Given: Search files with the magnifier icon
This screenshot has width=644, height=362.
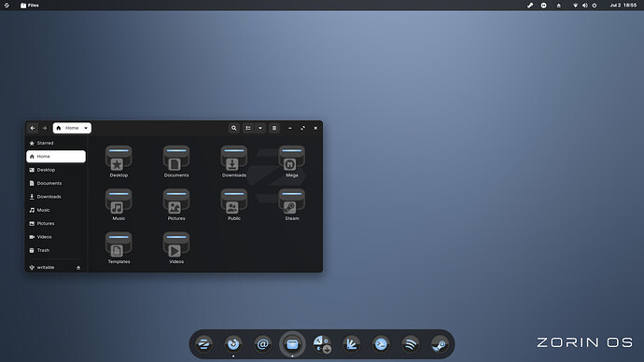Looking at the screenshot, I should point(233,128).
